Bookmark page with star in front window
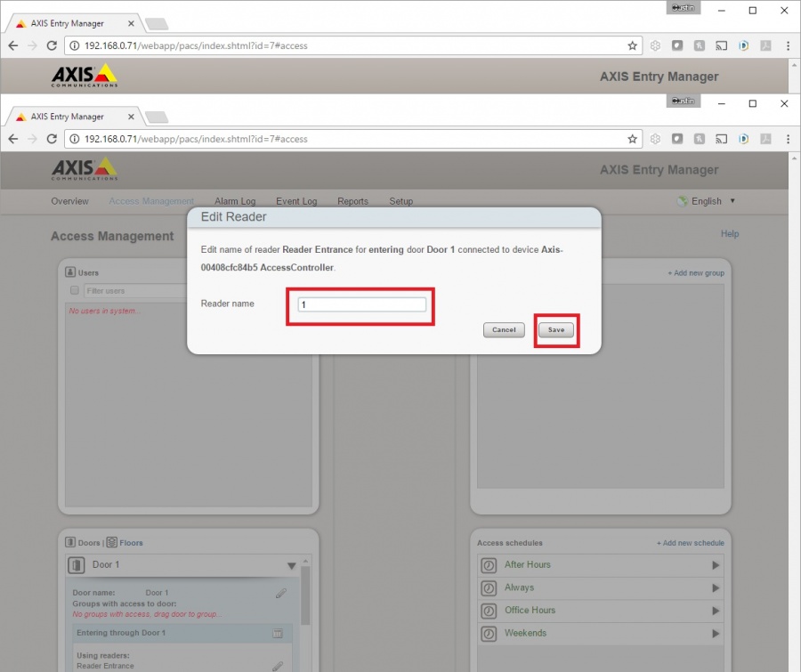Image resolution: width=801 pixels, height=672 pixels. (x=633, y=139)
